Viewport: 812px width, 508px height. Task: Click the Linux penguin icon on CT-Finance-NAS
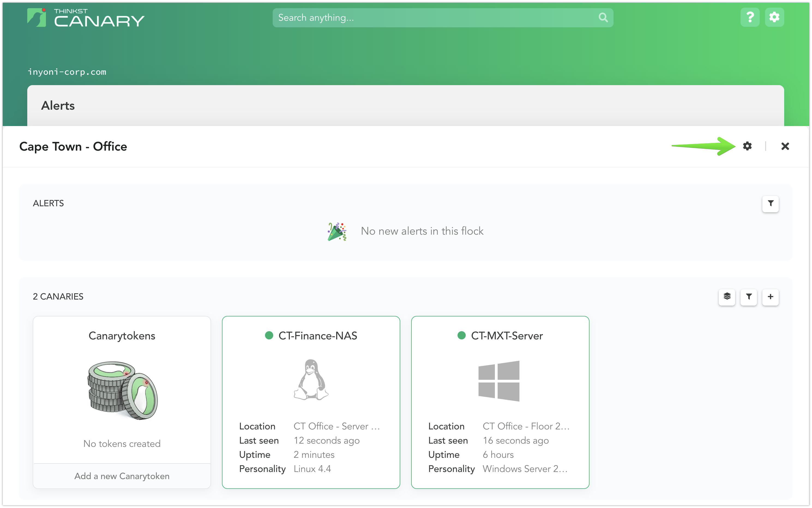click(x=311, y=379)
